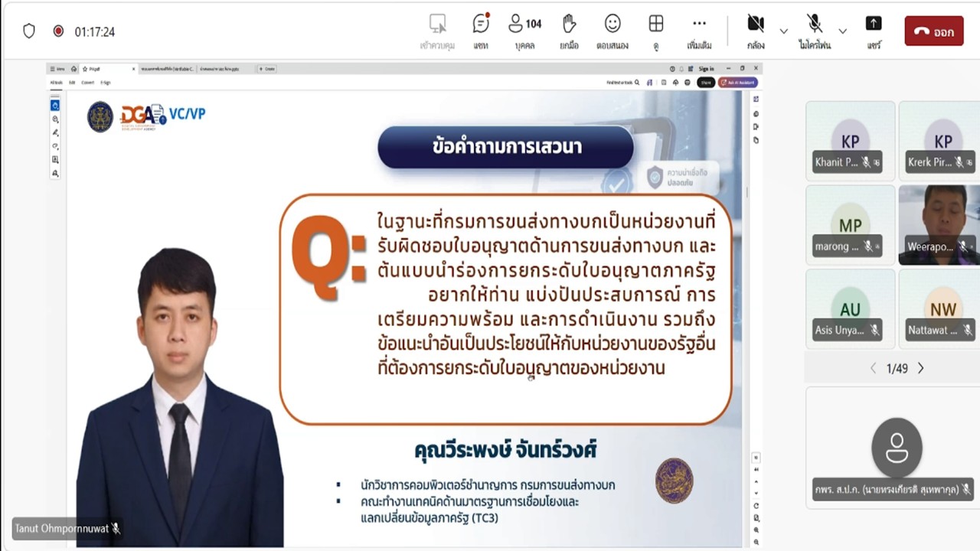Close the first PDF tab in Acrobat
Viewport: 980px width, 551px height.
[x=133, y=69]
